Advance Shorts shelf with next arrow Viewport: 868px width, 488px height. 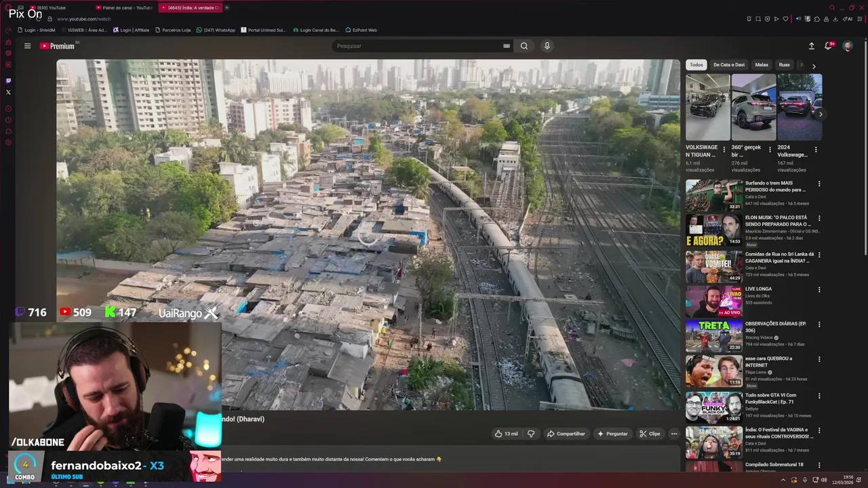pyautogui.click(x=821, y=114)
